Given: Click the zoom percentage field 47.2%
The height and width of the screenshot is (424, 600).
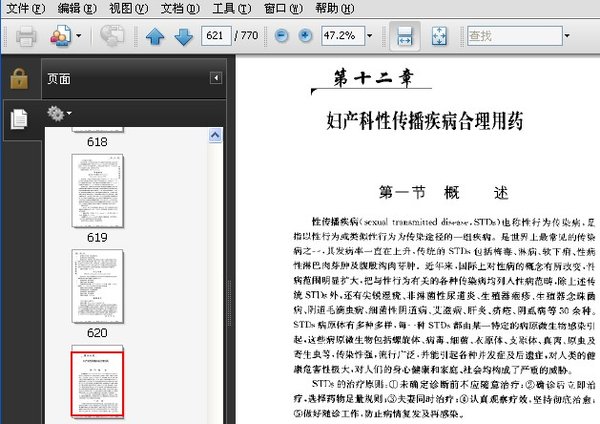Looking at the screenshot, I should click(x=343, y=36).
